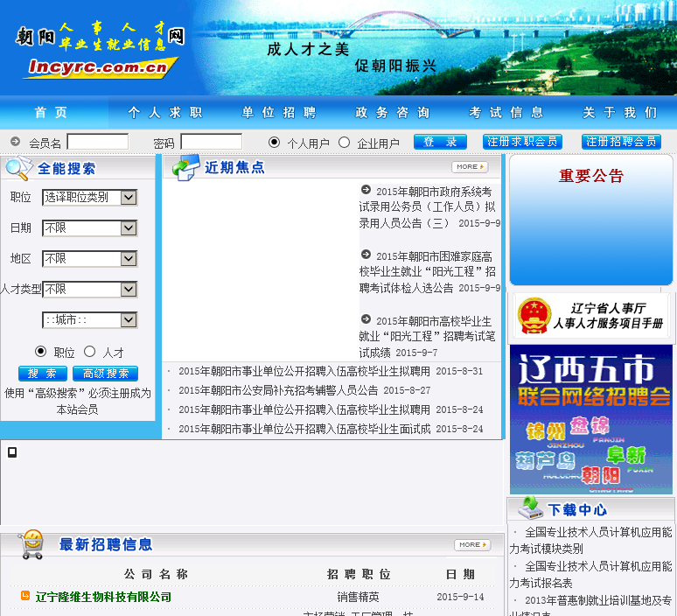This screenshot has width=677, height=616.
Task: Open the ::城市:: dropdown
Action: [x=90, y=320]
